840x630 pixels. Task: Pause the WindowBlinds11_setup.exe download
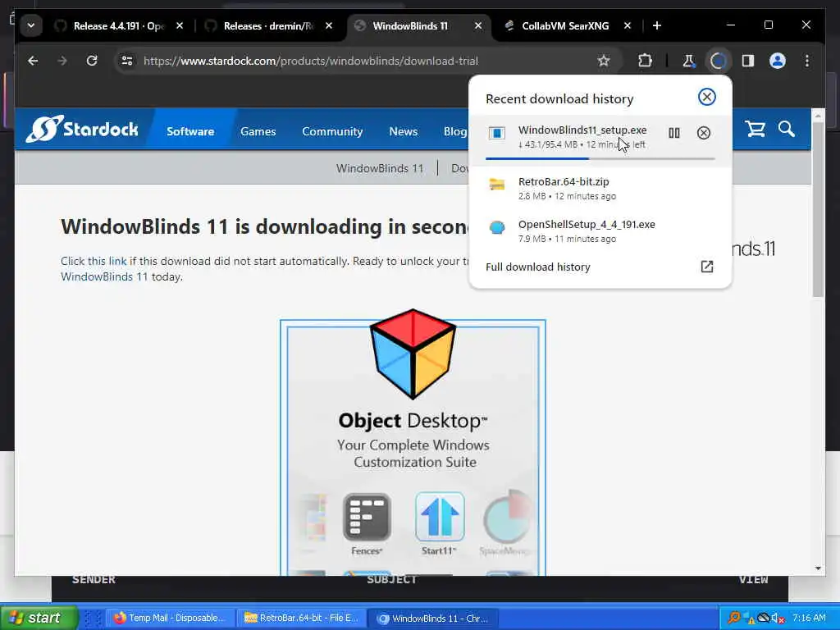click(674, 133)
